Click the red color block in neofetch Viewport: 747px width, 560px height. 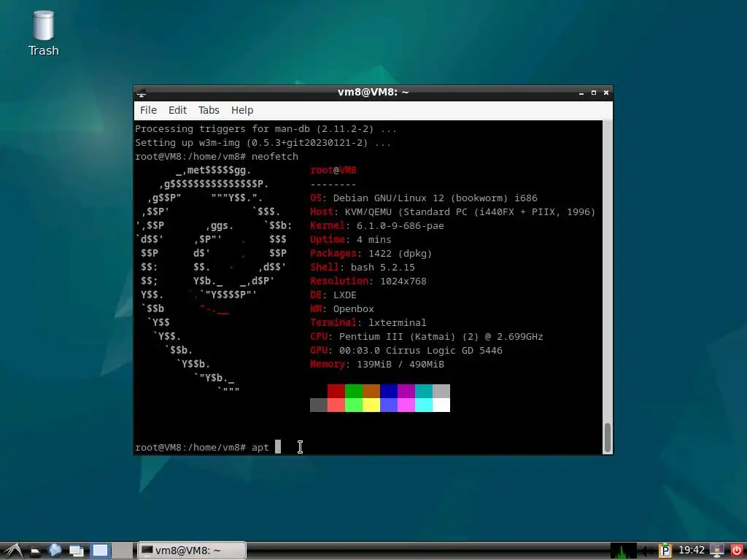pyautogui.click(x=336, y=392)
